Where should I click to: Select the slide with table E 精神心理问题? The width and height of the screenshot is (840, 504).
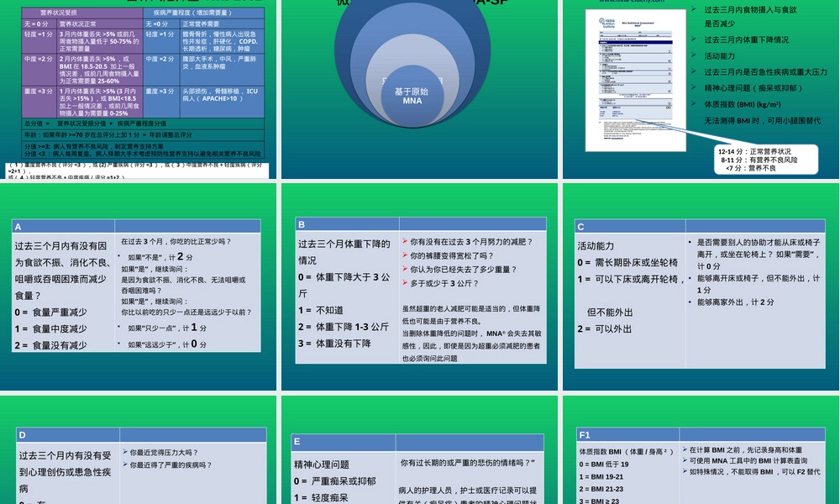click(x=419, y=450)
